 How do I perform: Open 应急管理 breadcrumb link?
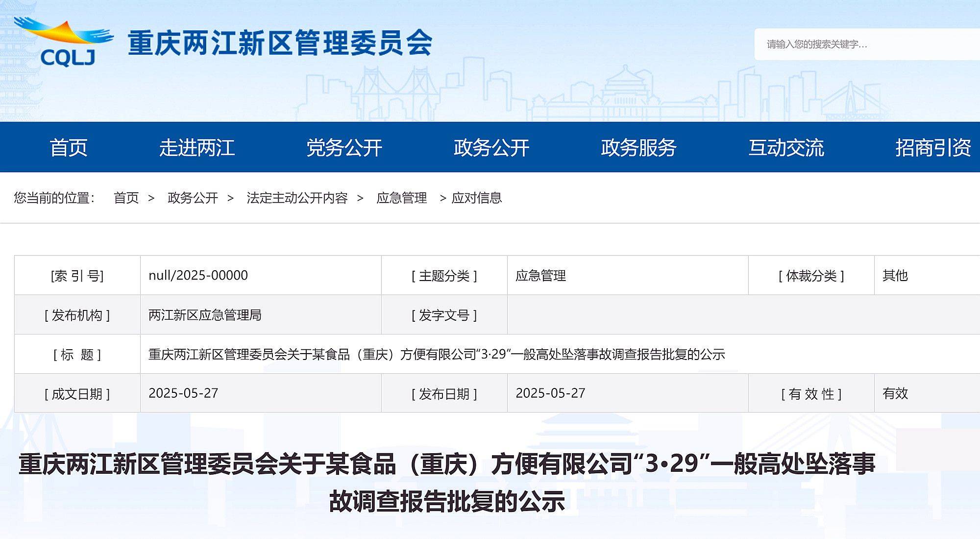(402, 198)
